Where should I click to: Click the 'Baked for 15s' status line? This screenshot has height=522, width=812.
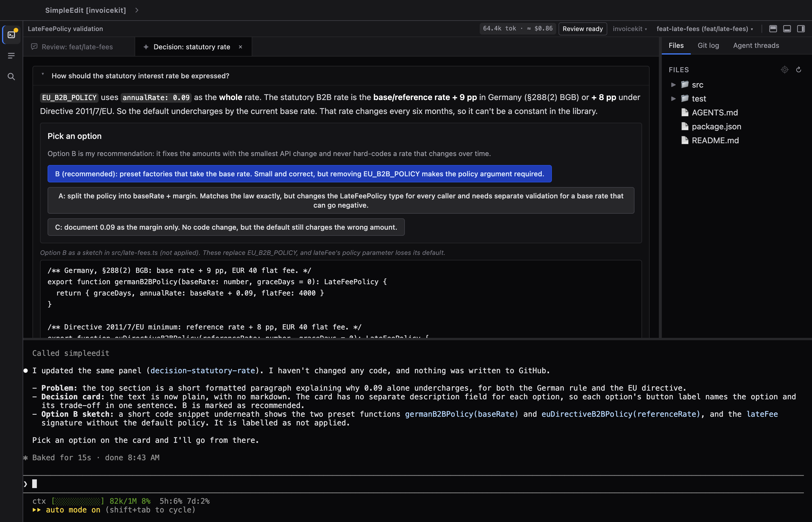tap(96, 457)
